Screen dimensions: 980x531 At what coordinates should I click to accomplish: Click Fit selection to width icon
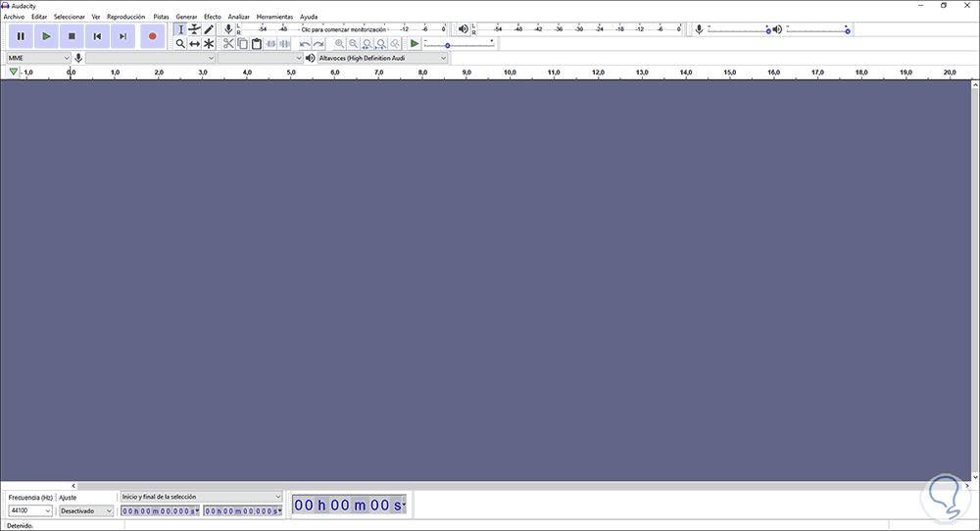coord(367,44)
